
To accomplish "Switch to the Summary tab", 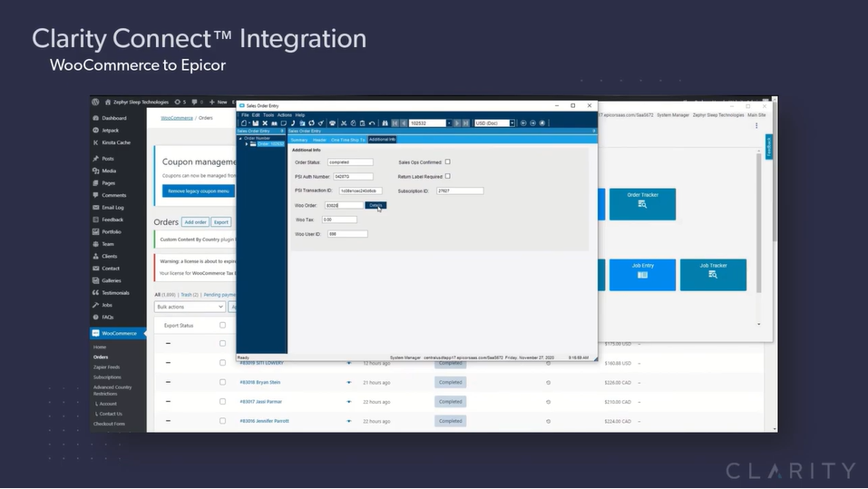I will coord(299,140).
